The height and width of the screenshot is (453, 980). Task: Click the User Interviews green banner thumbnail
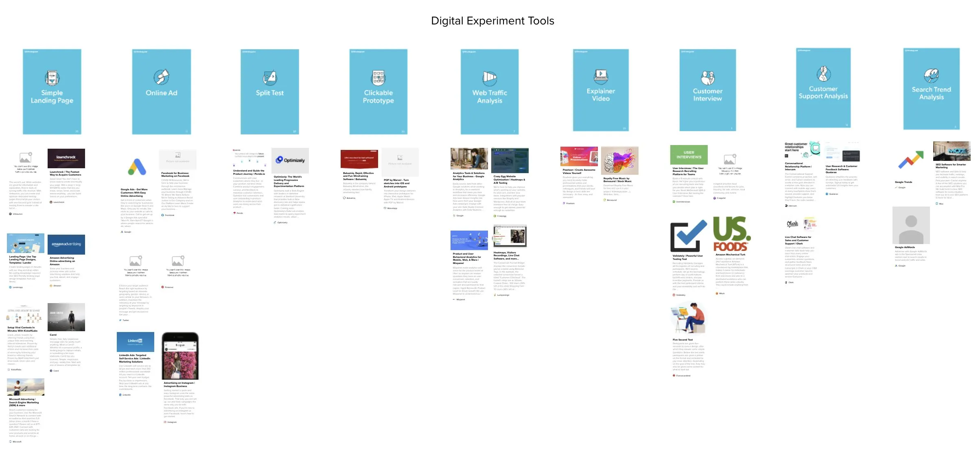click(689, 155)
